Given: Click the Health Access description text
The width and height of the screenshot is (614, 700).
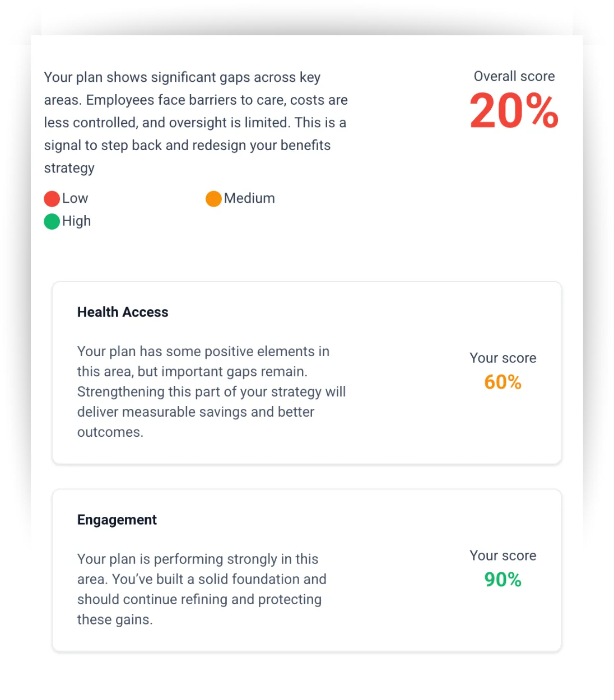Looking at the screenshot, I should pos(212,391).
